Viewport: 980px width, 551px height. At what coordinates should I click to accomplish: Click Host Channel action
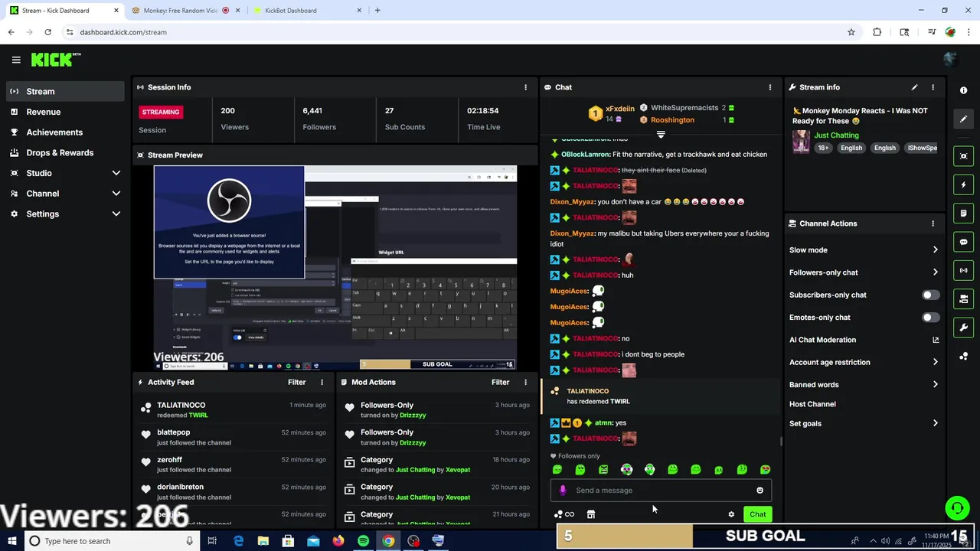812,404
